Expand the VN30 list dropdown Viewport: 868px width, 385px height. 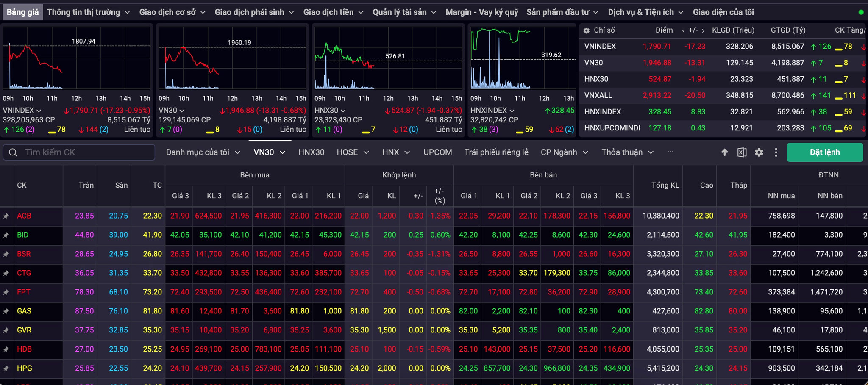(x=270, y=152)
